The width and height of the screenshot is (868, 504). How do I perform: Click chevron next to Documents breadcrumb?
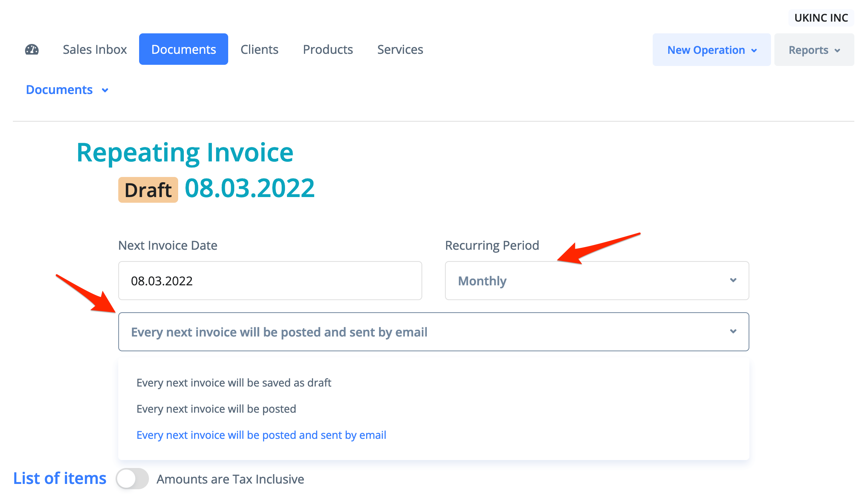point(105,90)
